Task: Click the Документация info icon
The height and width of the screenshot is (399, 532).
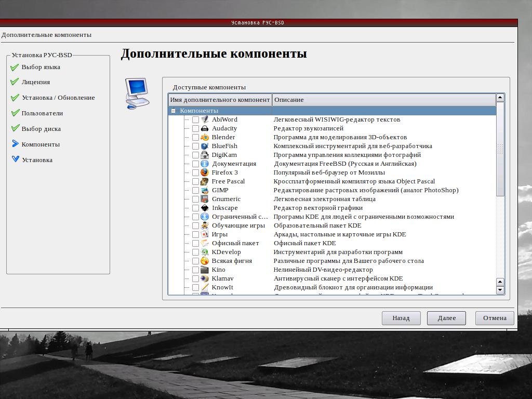Action: click(x=205, y=164)
